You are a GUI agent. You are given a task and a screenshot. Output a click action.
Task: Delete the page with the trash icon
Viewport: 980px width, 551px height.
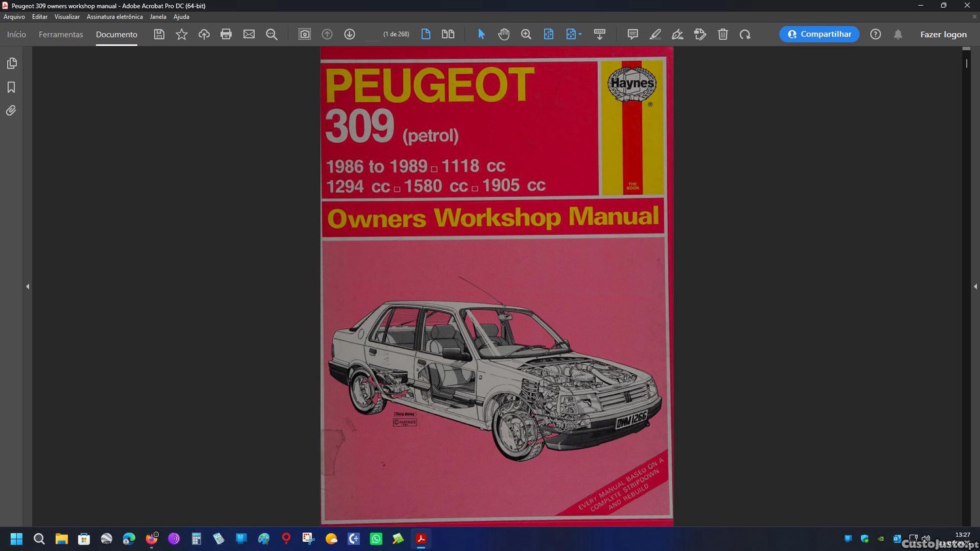723,34
